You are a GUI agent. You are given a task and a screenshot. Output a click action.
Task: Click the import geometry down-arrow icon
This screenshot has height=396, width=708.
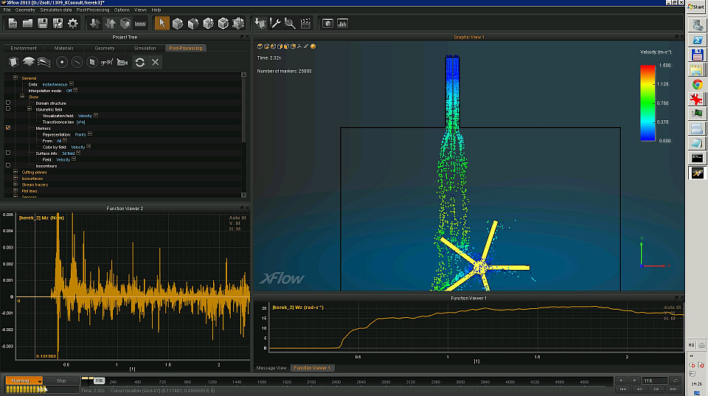click(94, 23)
